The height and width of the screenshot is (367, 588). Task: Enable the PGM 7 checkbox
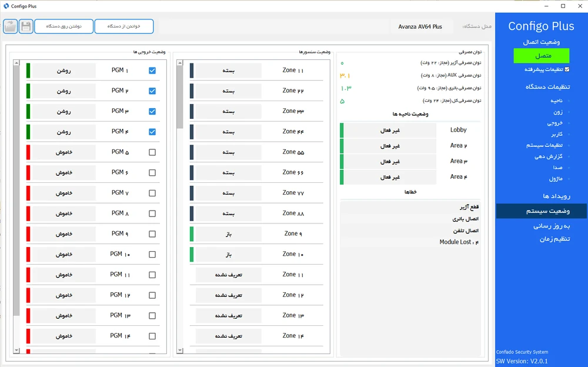click(152, 193)
